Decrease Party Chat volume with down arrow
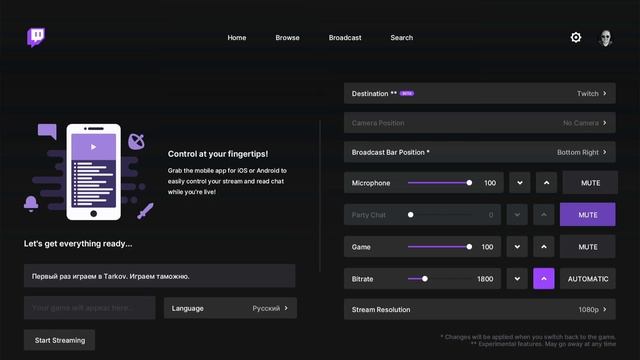The width and height of the screenshot is (640, 360). coord(517,215)
